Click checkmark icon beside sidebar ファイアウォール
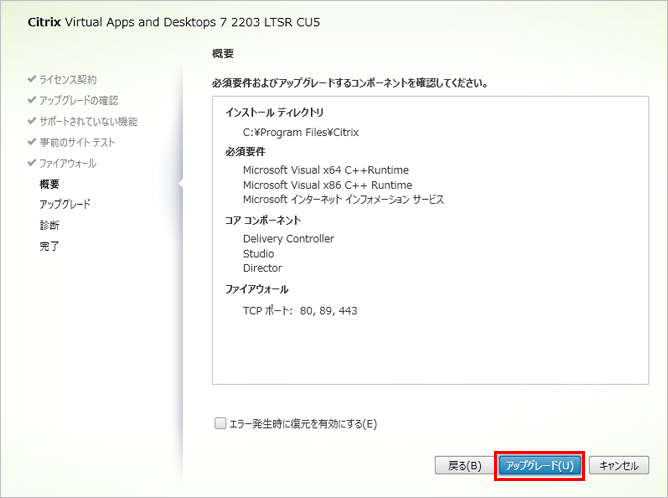 32,162
